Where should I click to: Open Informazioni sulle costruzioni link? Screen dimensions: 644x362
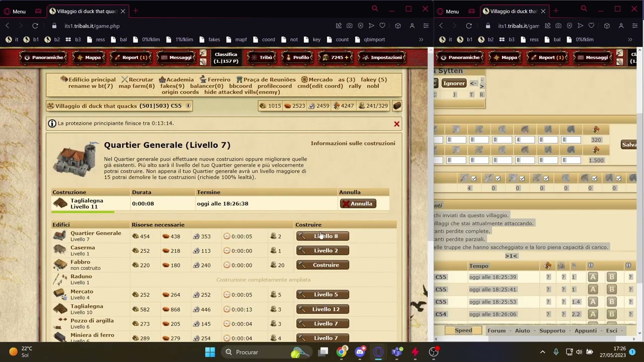click(x=353, y=143)
